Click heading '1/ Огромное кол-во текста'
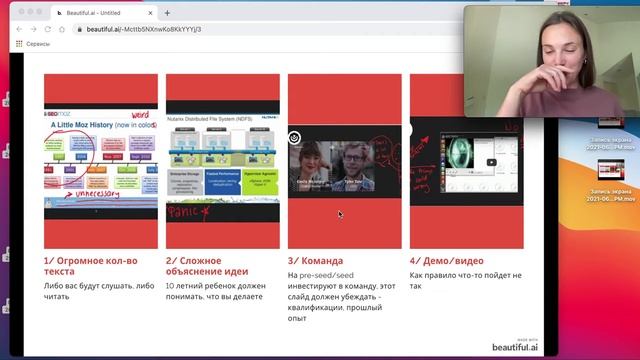The width and height of the screenshot is (640, 360). tap(91, 266)
